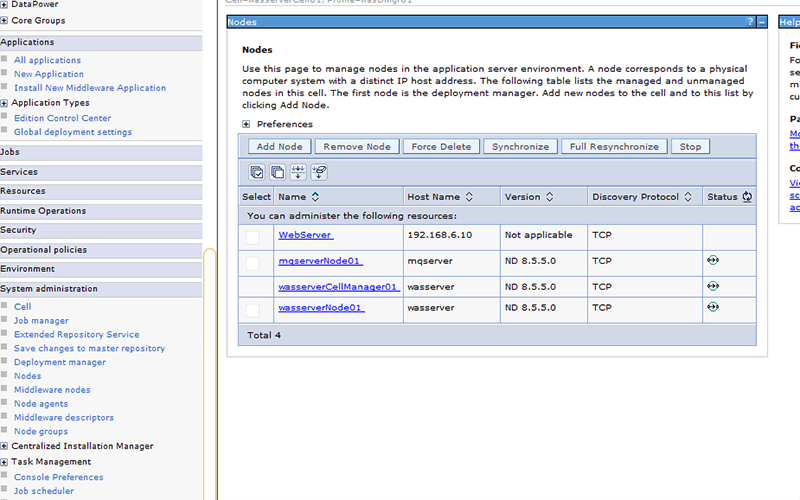Open wasserverCellManager01 node link
The image size is (800, 500).
point(339,287)
